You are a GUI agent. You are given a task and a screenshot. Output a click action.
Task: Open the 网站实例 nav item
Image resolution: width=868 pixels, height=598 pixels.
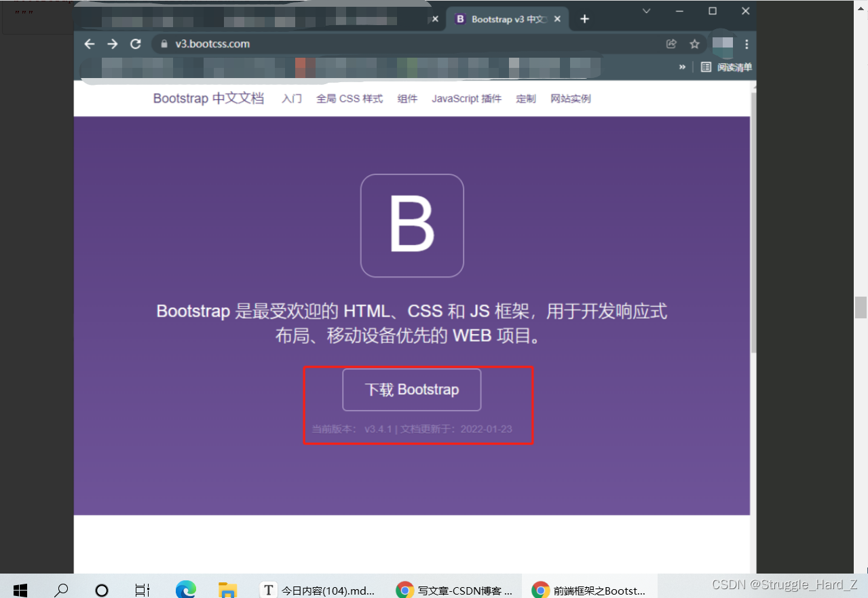click(x=571, y=98)
